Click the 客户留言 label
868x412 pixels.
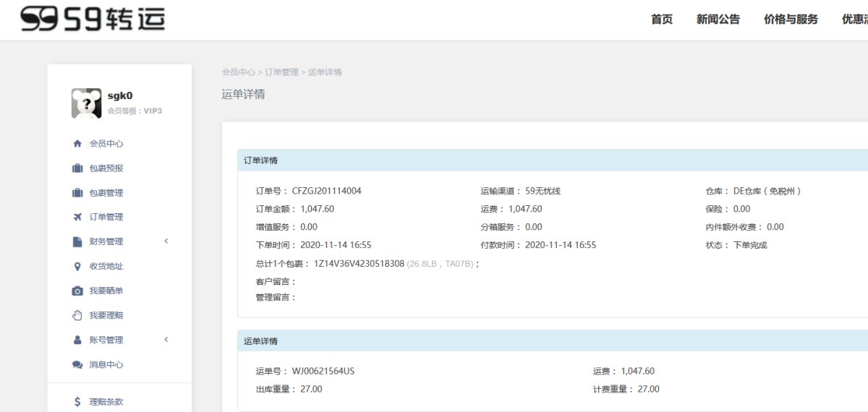tap(276, 281)
